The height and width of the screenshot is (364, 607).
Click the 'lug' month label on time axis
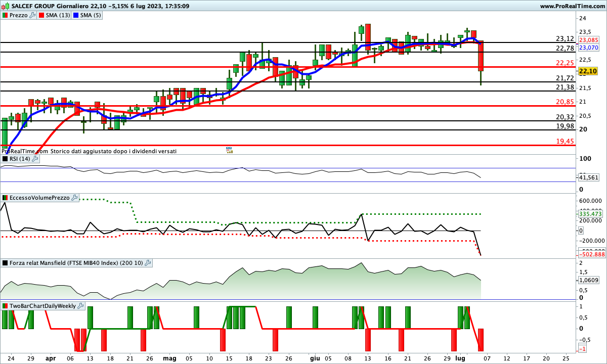click(x=461, y=358)
